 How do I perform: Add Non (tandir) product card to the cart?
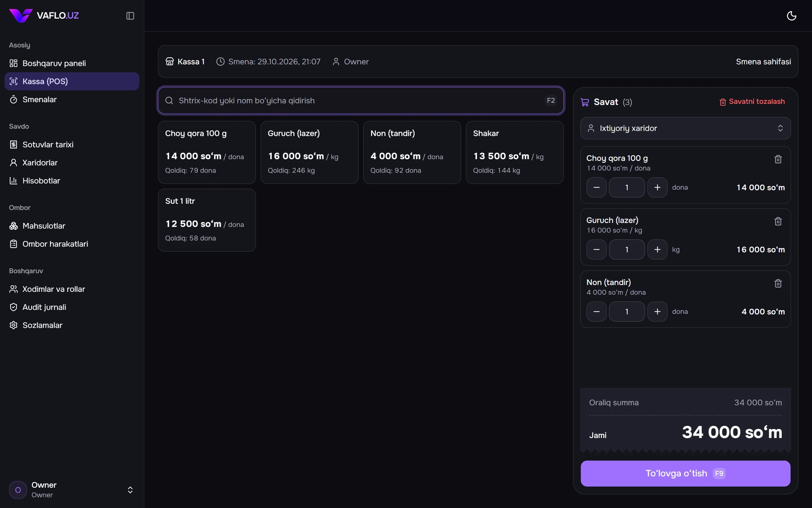click(412, 152)
